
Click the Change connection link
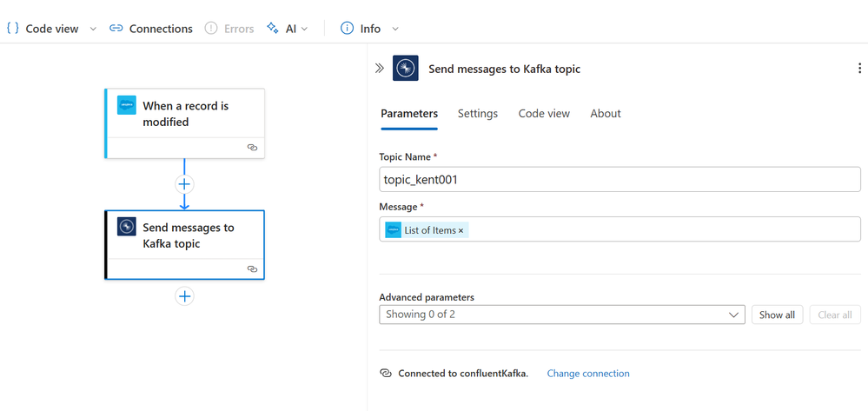(x=588, y=374)
